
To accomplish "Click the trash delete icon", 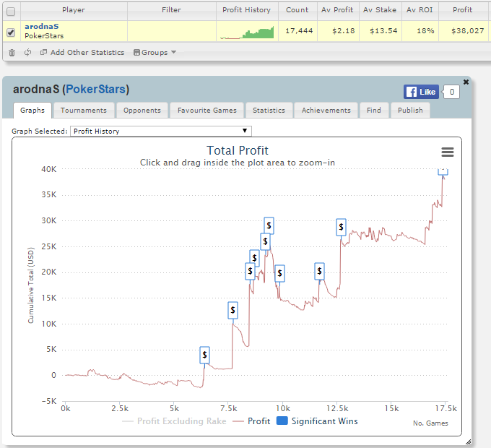I will click(12, 53).
